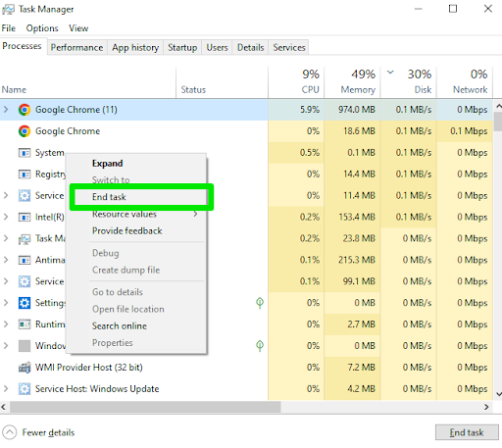Image resolution: width=502 pixels, height=448 pixels.
Task: Open the File menu
Action: (9, 28)
